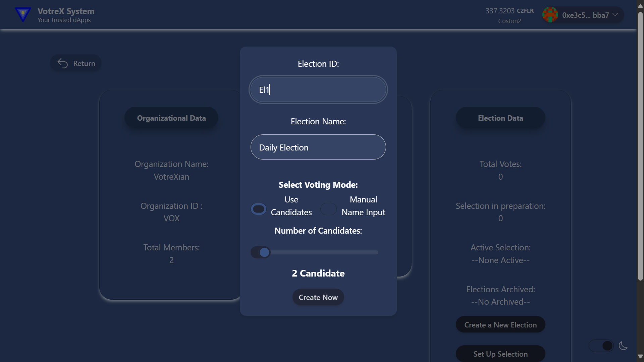644x362 pixels.
Task: Click the moon dark-mode icon
Action: click(623, 346)
